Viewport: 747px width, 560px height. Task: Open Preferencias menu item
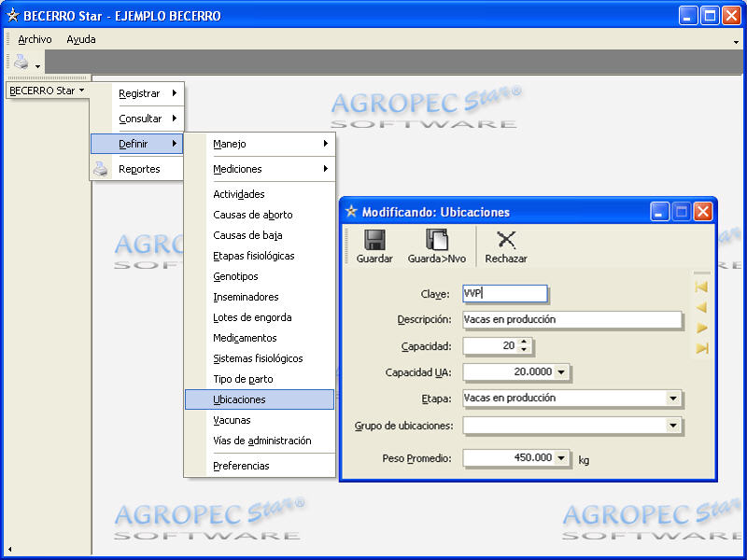260,466
